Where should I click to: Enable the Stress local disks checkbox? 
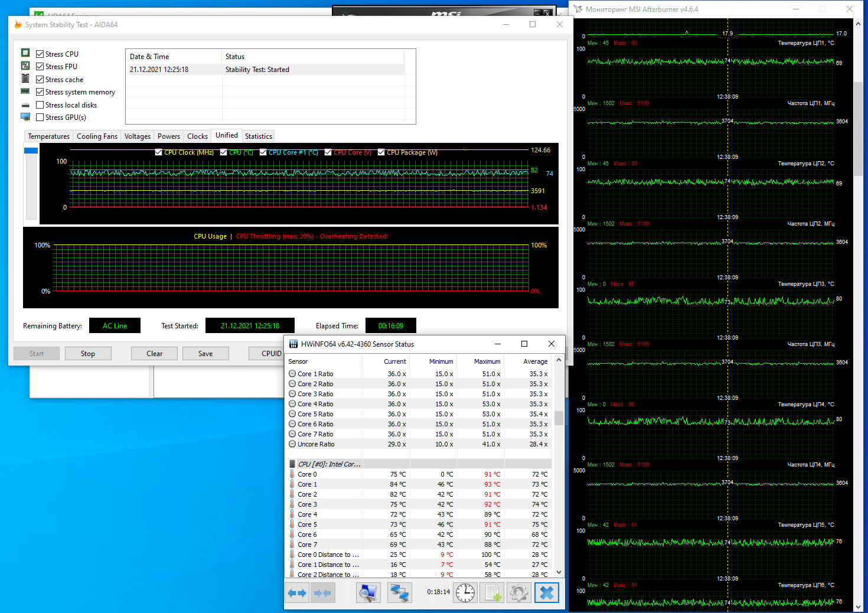click(40, 105)
